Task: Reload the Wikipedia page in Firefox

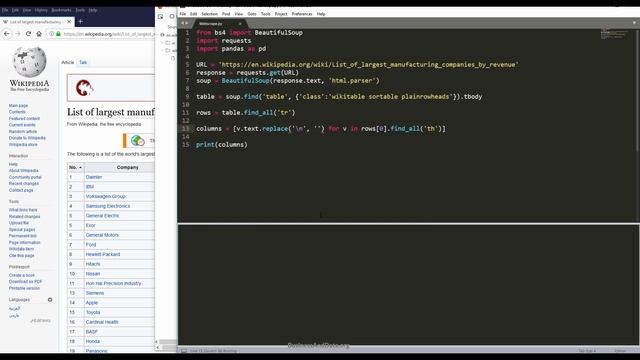Action: 28,34
